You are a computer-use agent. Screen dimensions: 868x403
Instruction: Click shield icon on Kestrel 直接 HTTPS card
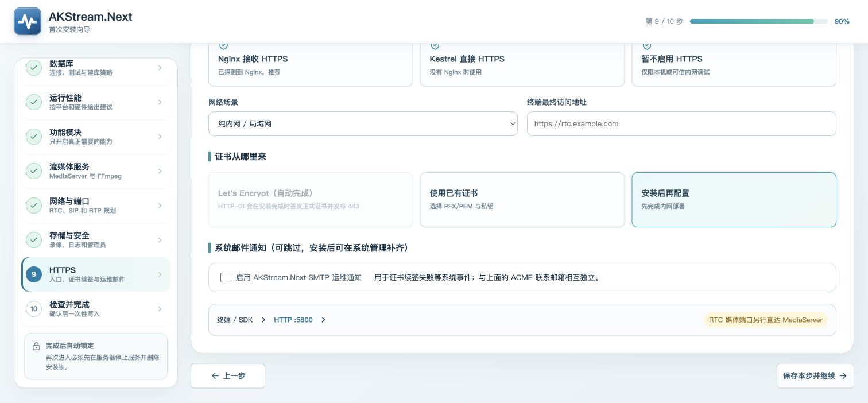[x=435, y=45]
